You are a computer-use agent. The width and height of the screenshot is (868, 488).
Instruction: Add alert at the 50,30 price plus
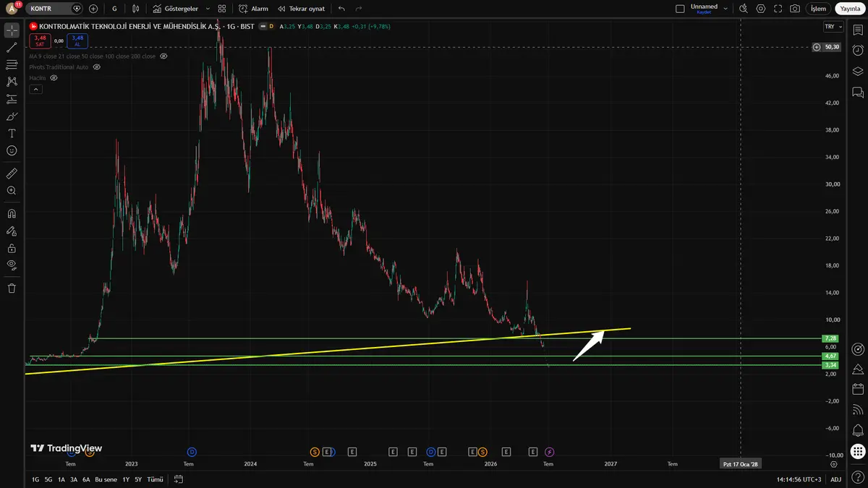coord(817,47)
